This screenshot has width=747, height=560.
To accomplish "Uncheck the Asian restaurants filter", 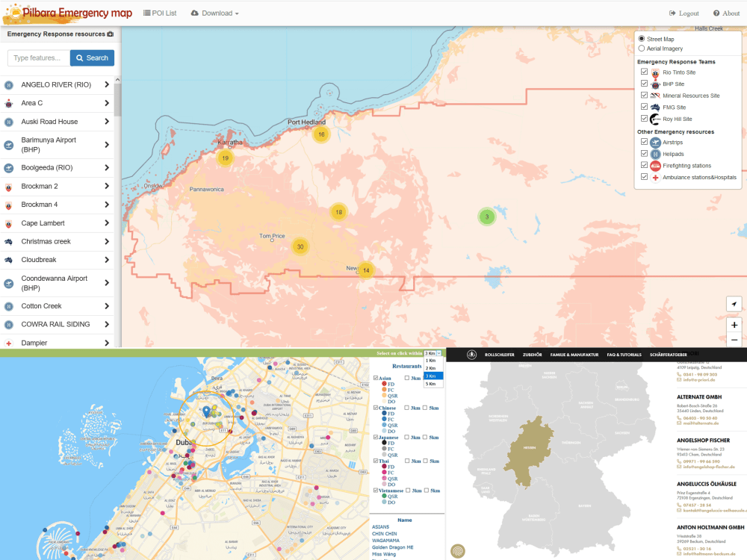I will (376, 377).
